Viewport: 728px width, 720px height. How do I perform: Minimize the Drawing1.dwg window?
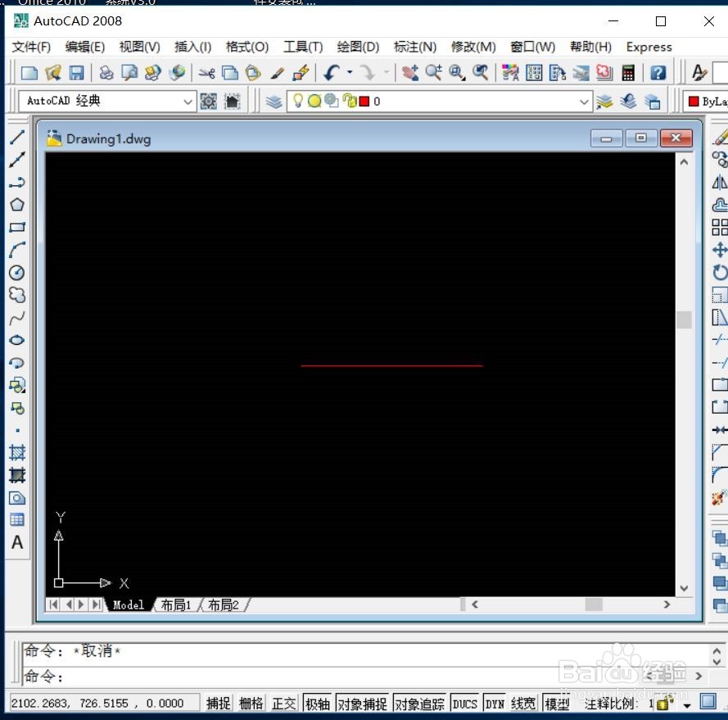(606, 138)
